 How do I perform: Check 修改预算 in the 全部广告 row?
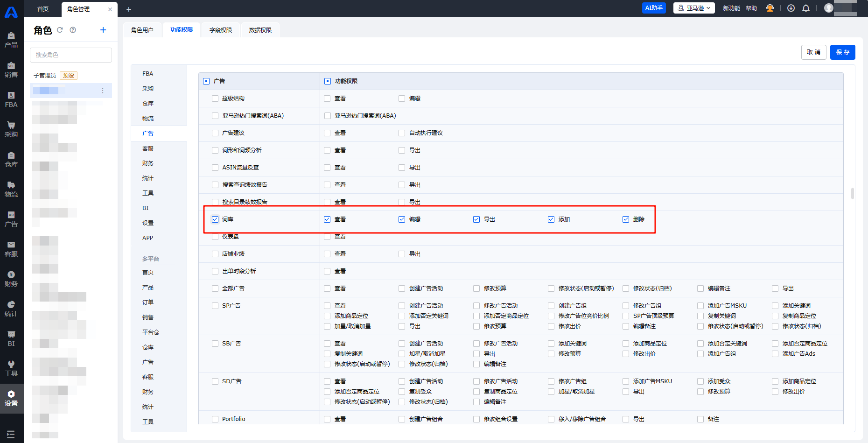tap(476, 288)
